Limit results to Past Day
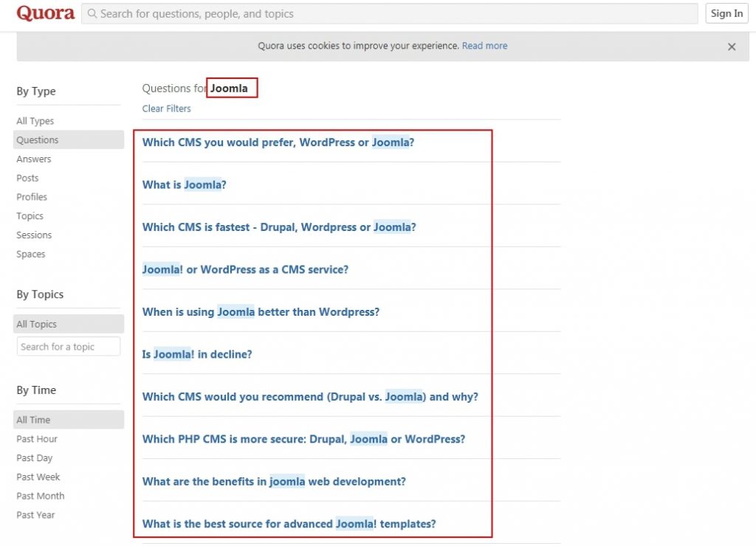 tap(35, 457)
